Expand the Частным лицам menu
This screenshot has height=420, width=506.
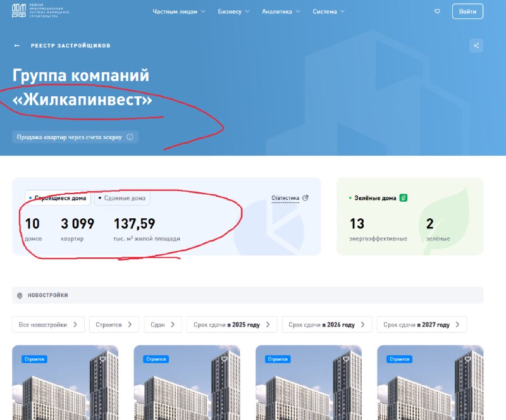pyautogui.click(x=179, y=11)
